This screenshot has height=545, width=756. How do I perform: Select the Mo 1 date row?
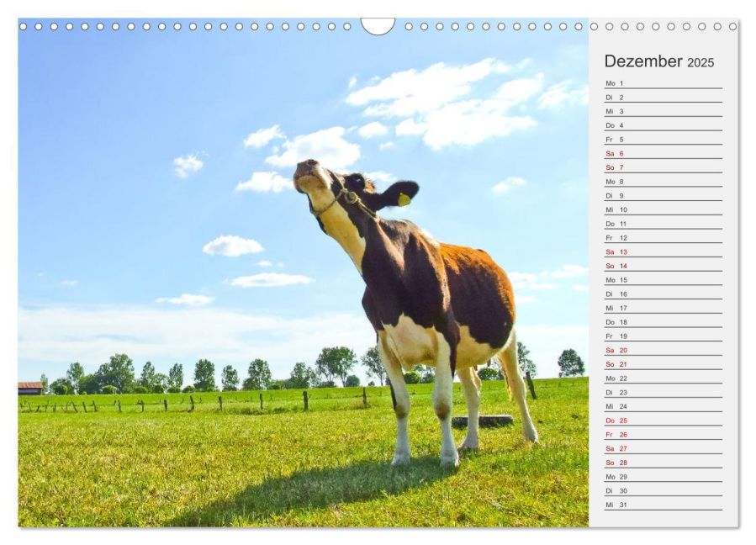point(663,83)
